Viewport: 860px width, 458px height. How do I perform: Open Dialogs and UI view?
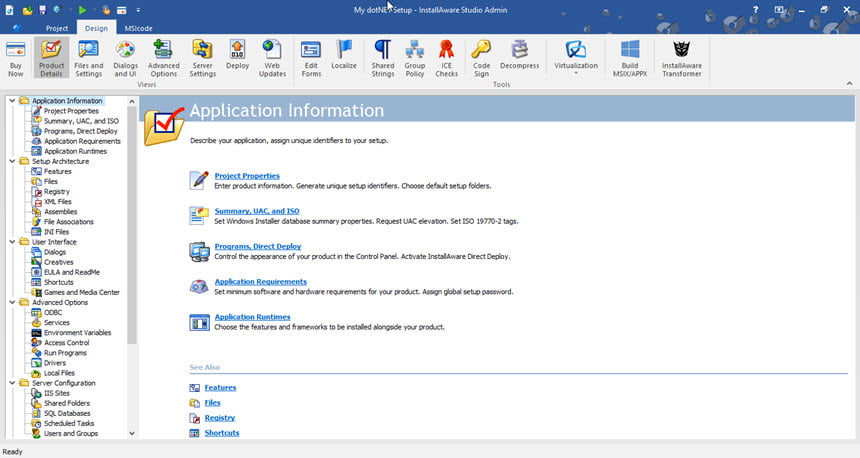[x=125, y=58]
